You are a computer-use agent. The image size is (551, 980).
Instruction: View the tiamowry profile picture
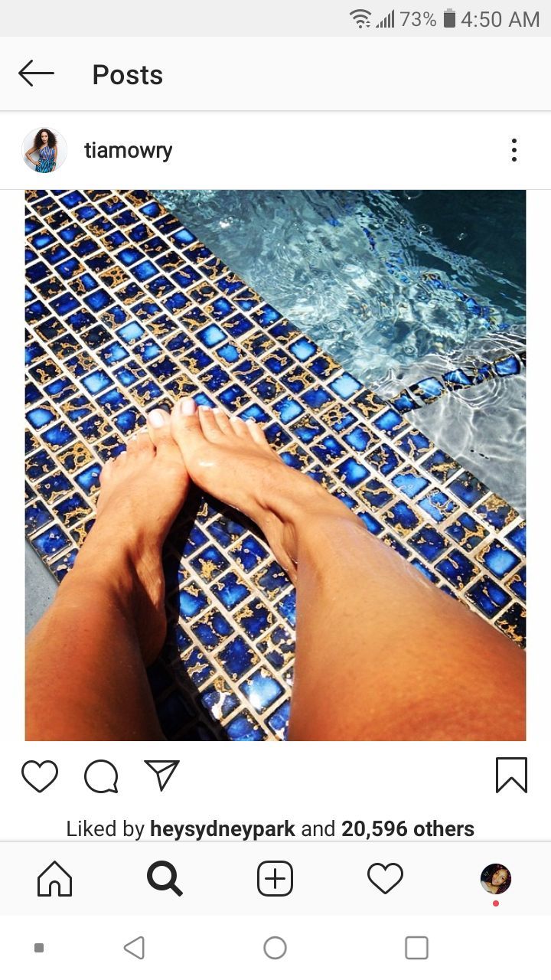[44, 150]
